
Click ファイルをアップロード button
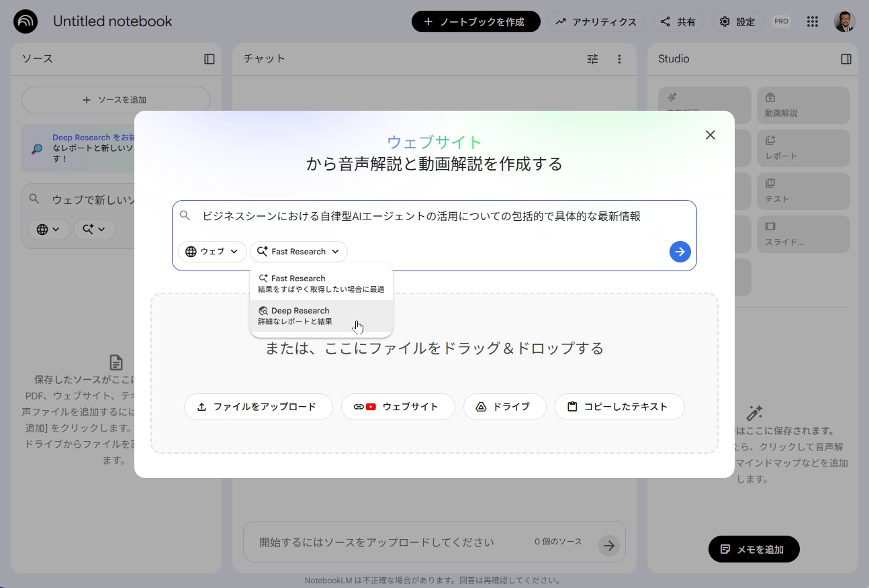pyautogui.click(x=259, y=407)
